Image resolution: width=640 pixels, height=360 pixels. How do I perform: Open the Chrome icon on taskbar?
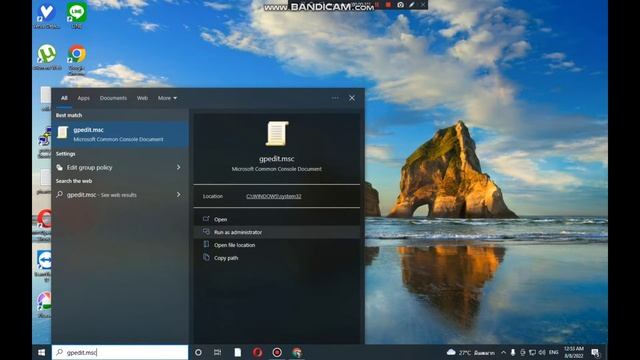point(297,352)
